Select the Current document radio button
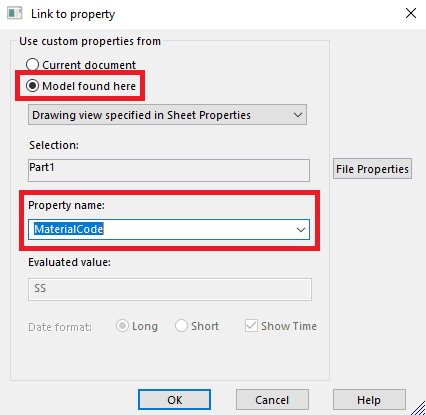 [x=32, y=64]
